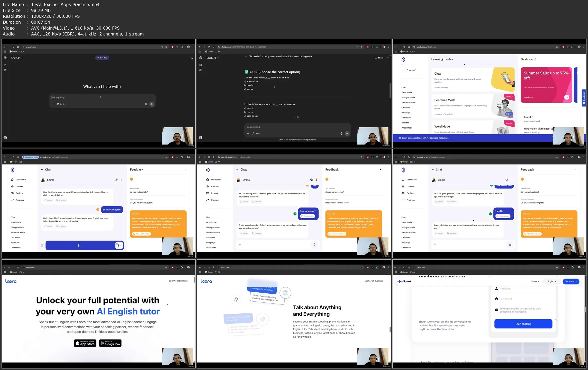This screenshot has width=588, height=370.
Task: Click Repeat under 'Hey! I'm Emma' message
Action: point(48,200)
